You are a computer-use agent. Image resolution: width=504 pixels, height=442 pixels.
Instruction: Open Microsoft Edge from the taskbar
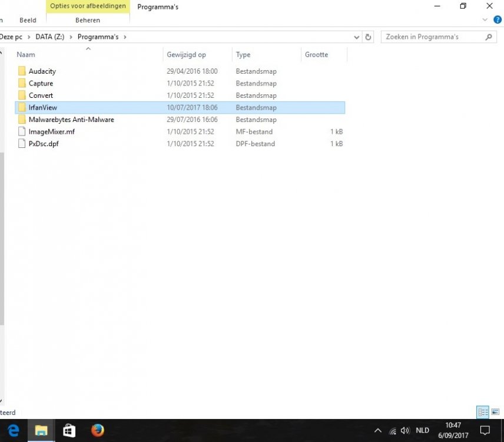coord(14,430)
